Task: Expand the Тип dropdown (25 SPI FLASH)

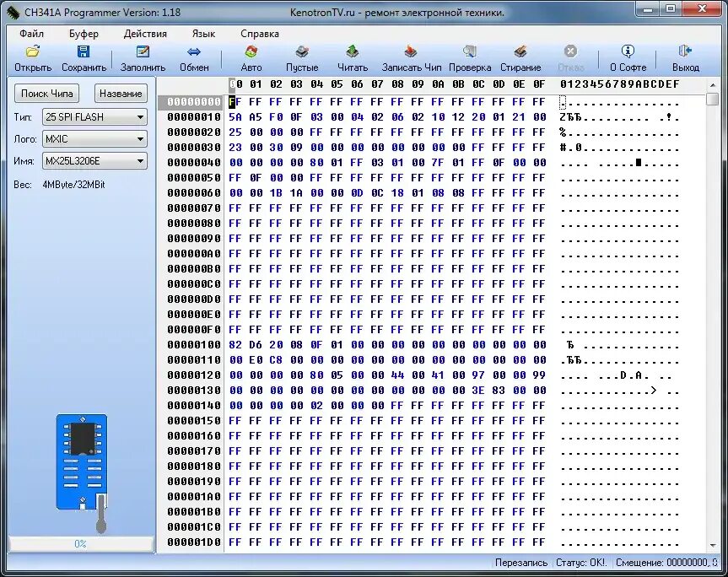Action: click(x=140, y=117)
